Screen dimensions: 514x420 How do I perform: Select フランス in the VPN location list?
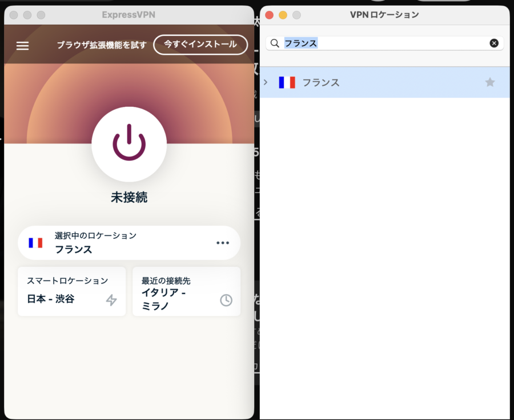(x=384, y=82)
